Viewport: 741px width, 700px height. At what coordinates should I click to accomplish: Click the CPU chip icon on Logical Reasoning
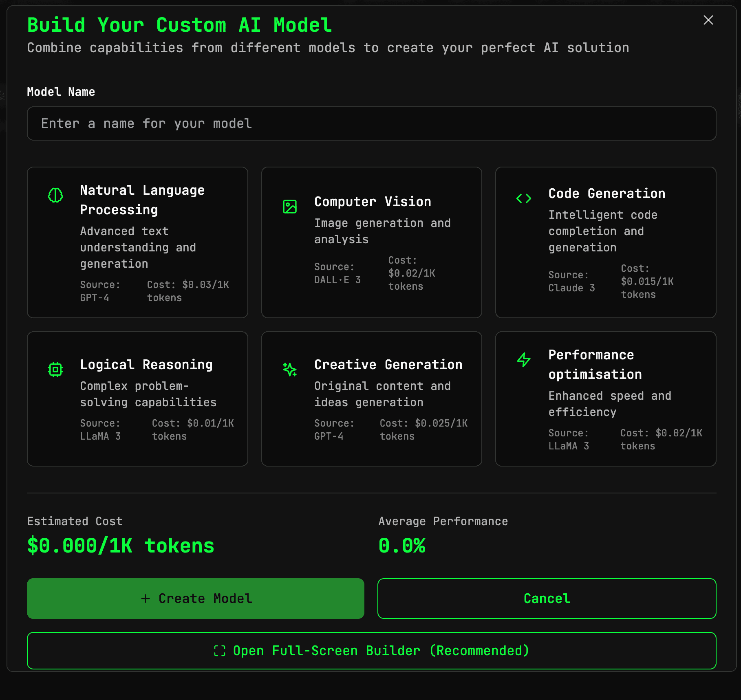55,370
